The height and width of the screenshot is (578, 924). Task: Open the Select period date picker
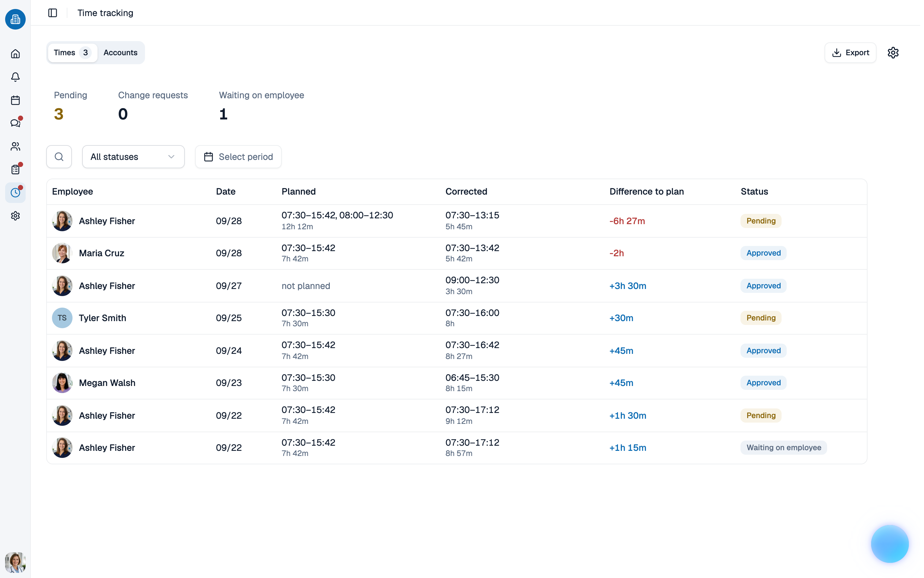[x=238, y=157]
